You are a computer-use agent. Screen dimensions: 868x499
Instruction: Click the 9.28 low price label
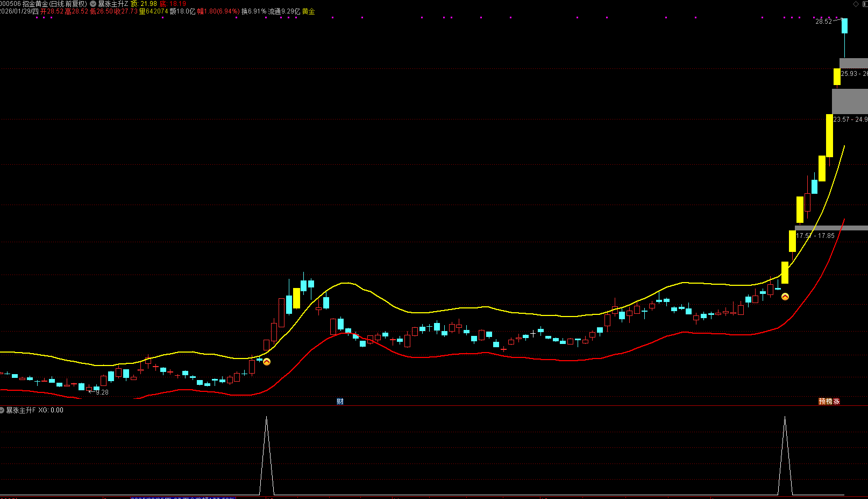coord(102,392)
